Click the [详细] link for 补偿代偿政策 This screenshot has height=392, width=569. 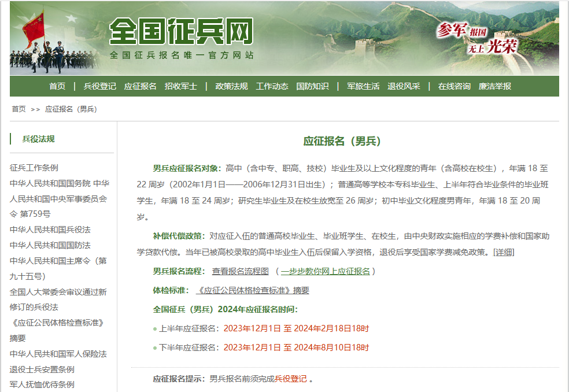click(x=503, y=252)
